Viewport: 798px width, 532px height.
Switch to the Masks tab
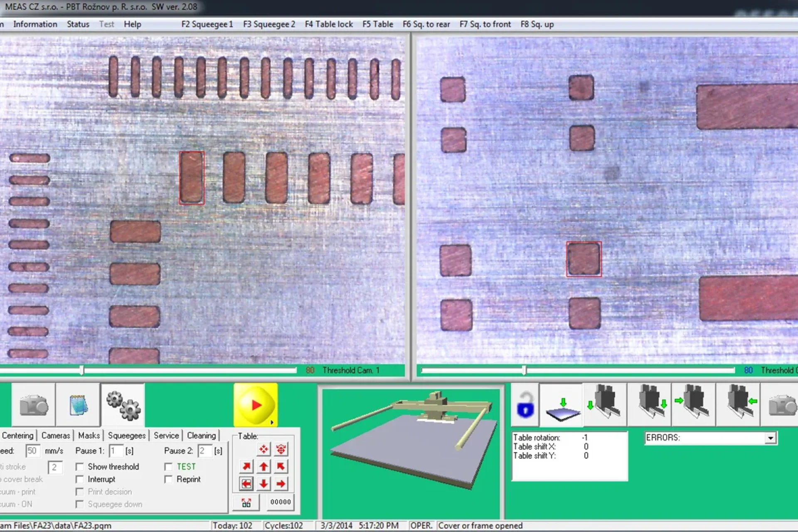tap(89, 436)
